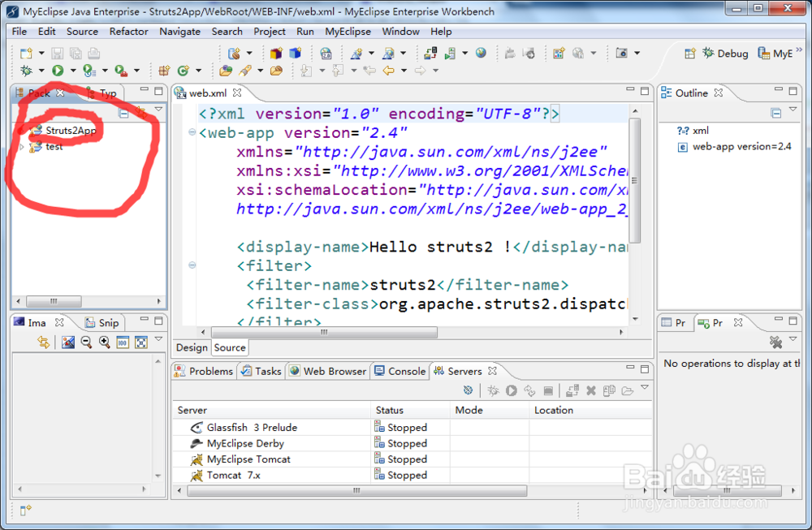Open the New wizard dropdown arrow
Viewport: 812px width, 530px height.
coord(41,54)
